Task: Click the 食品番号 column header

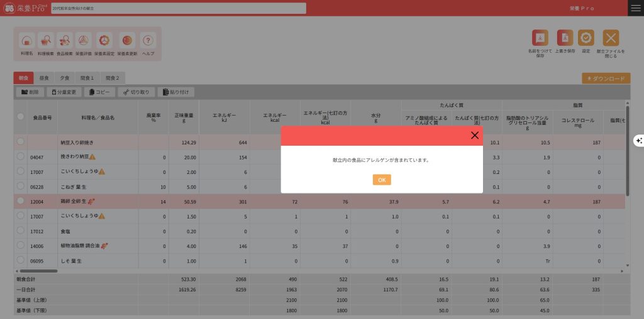Action: [x=42, y=117]
